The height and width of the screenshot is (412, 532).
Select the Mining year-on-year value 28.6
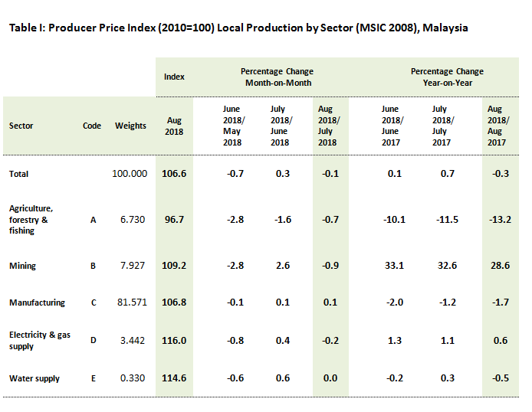[499, 266]
